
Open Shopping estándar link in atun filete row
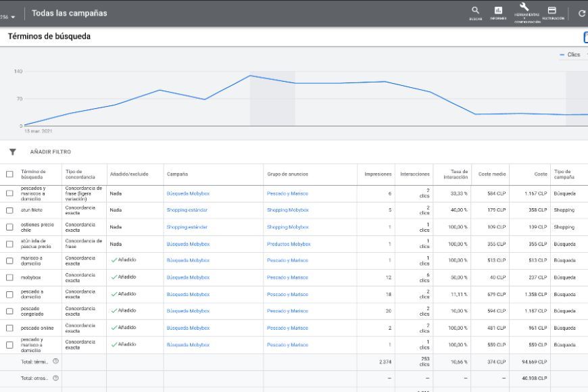pyautogui.click(x=187, y=210)
